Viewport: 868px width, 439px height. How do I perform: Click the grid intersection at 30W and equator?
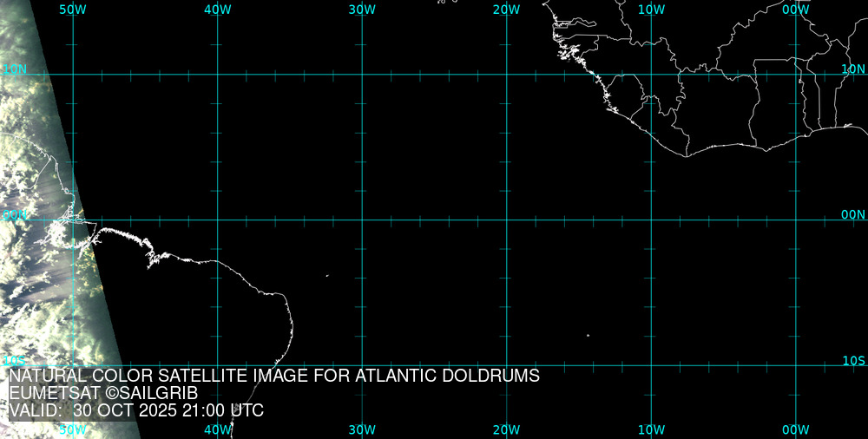(362, 219)
